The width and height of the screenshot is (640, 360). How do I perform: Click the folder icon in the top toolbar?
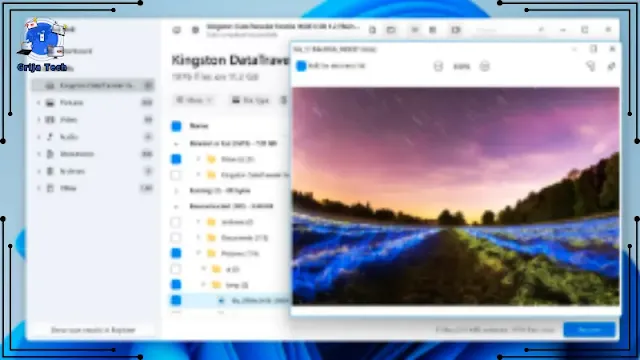pyautogui.click(x=391, y=30)
